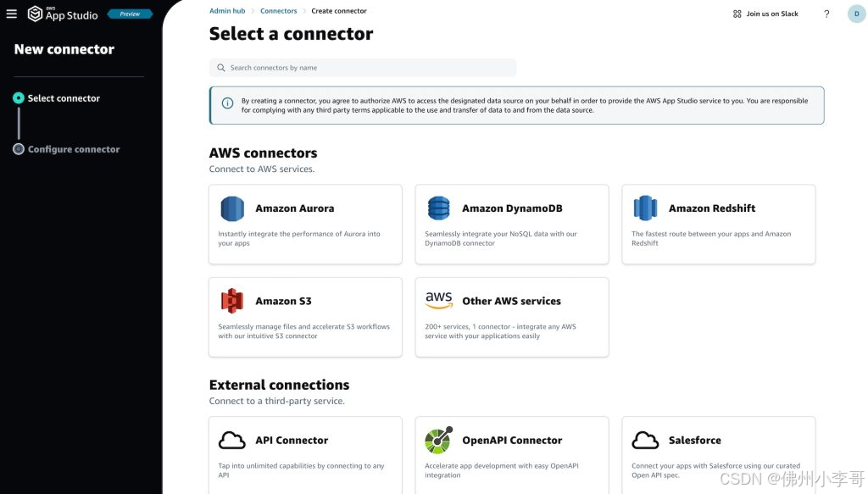Click the Amazon Aurora icon
The height and width of the screenshot is (494, 868).
point(232,208)
